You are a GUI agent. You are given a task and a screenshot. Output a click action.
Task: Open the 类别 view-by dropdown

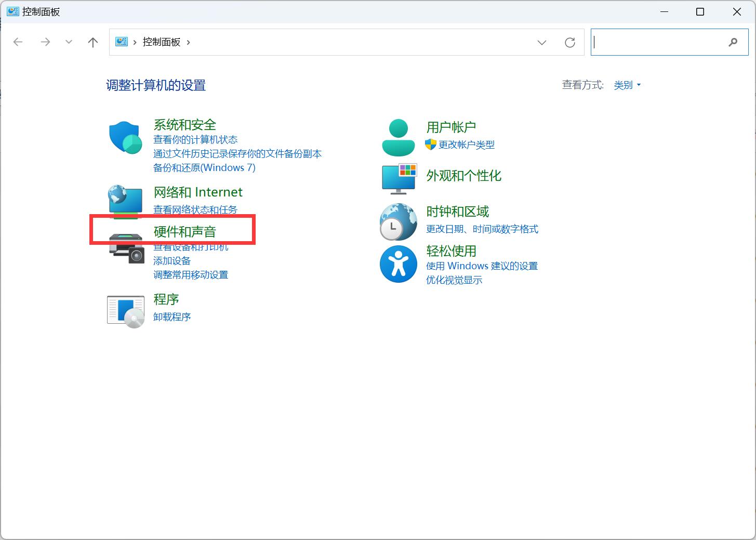point(627,85)
